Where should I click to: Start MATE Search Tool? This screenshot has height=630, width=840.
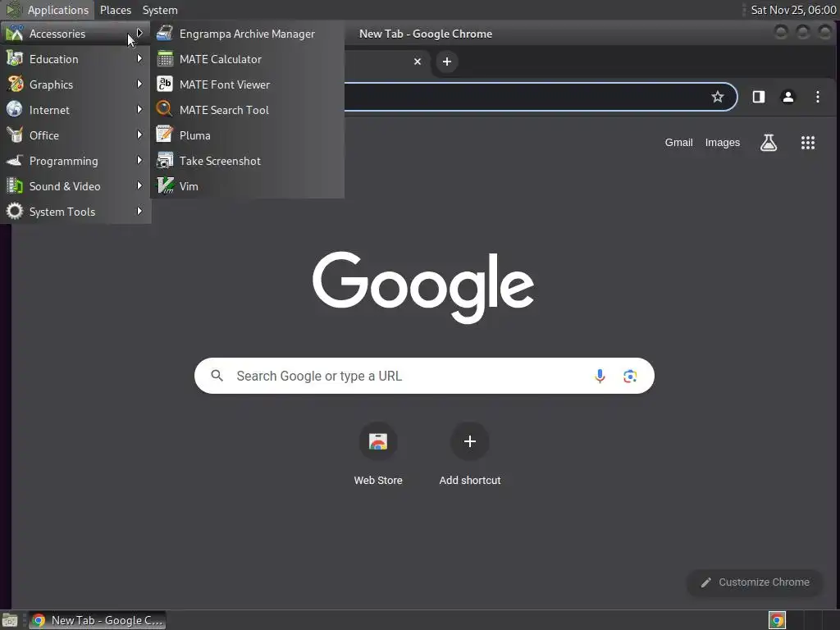click(247, 110)
